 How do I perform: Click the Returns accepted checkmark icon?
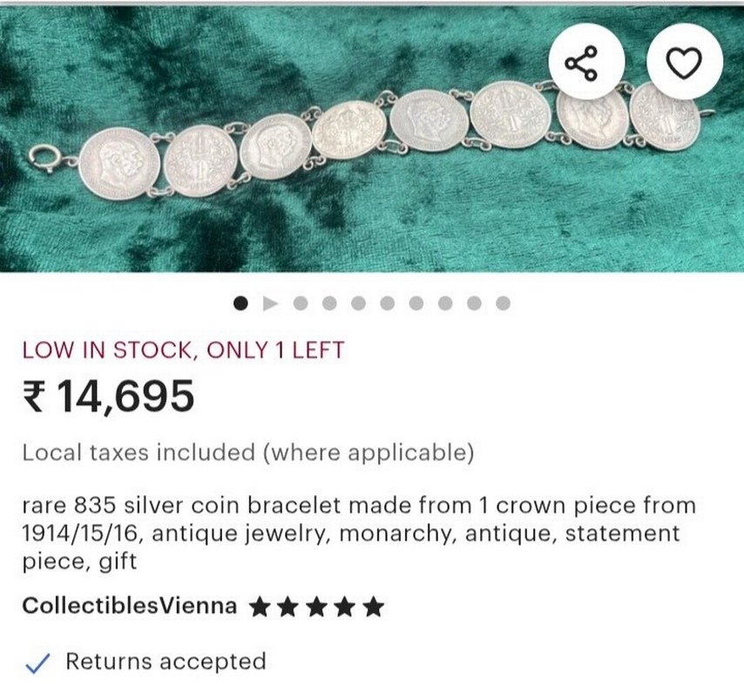point(37,663)
